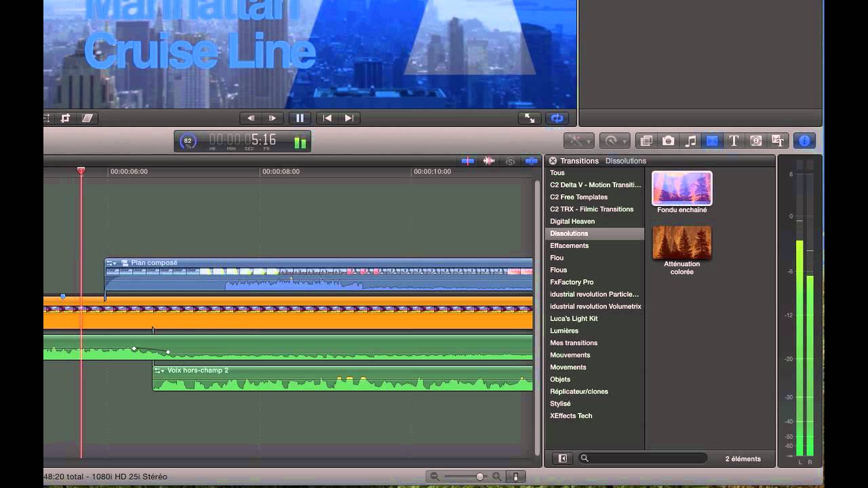Select the Distort tool icon below viewer
The height and width of the screenshot is (488, 868).
pyautogui.click(x=87, y=118)
